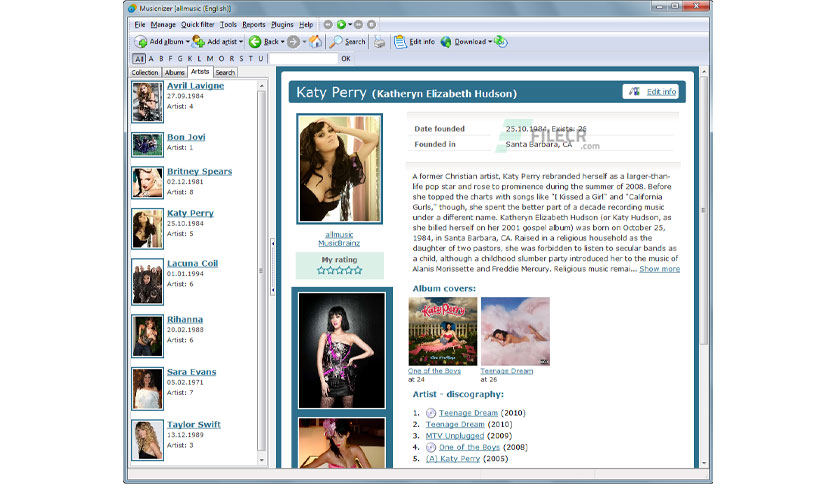Click the Print icon in toolbar

point(379,42)
